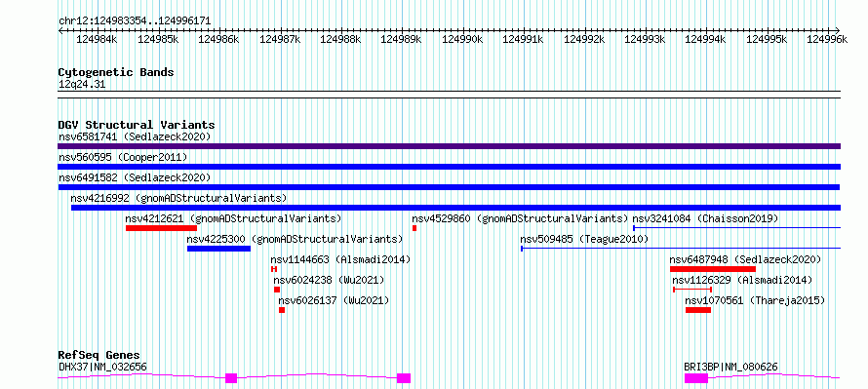The image size is (868, 389).
Task: Select the red nsv4212621 deletion bar
Action: click(161, 228)
